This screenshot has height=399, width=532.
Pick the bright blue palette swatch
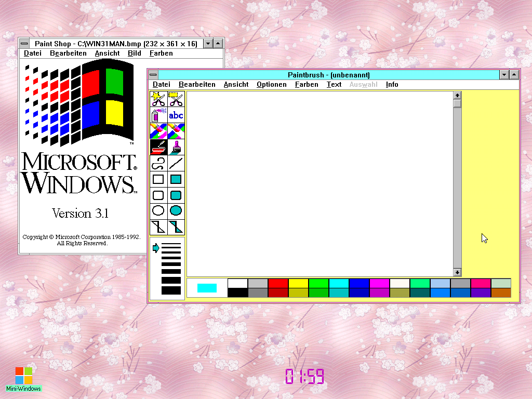coord(359,283)
